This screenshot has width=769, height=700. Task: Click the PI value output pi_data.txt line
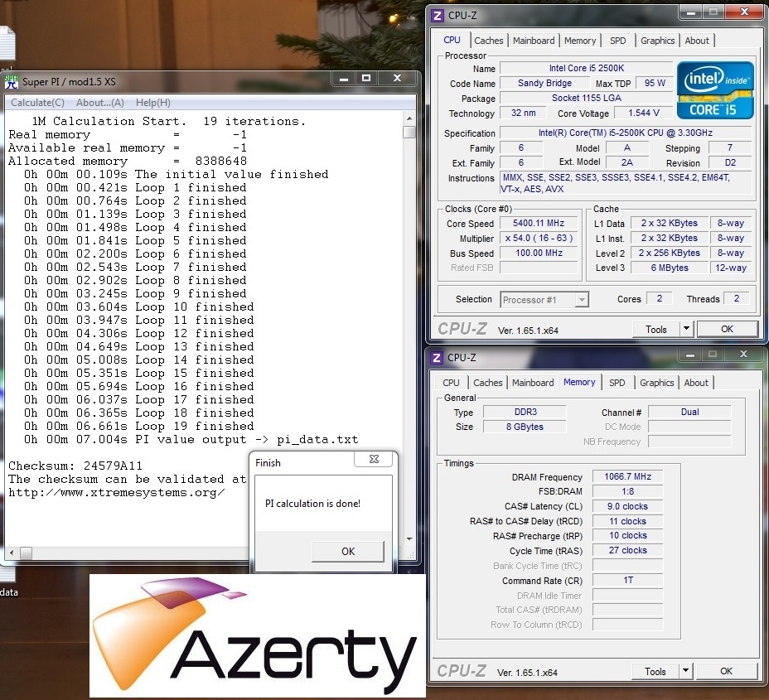[x=191, y=439]
